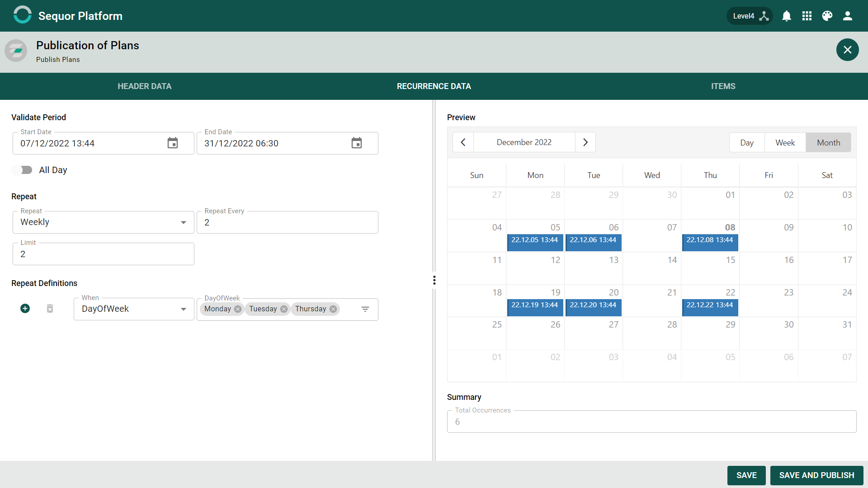Open the 22.12.20 13:44 event
Viewport: 868px width, 488px height.
coord(594,308)
